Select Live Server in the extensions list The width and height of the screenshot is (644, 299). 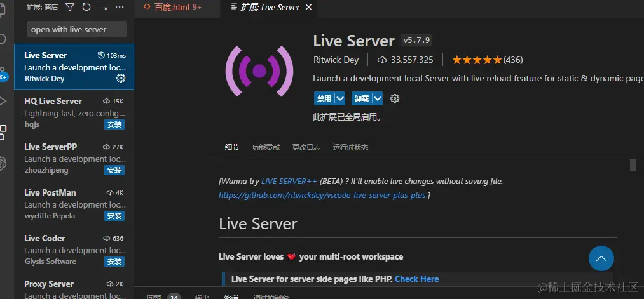coord(74,67)
